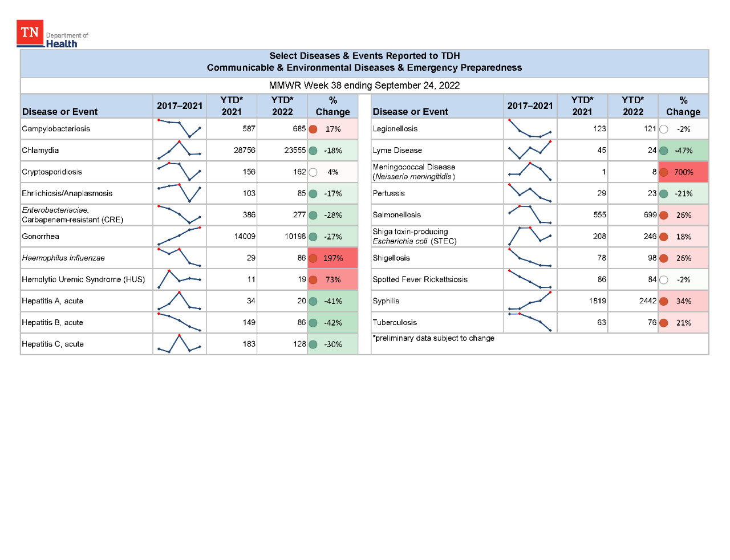730x560 pixels.
Task: Select the 700% change cell for Meningococcal Disease
Action: [683, 172]
